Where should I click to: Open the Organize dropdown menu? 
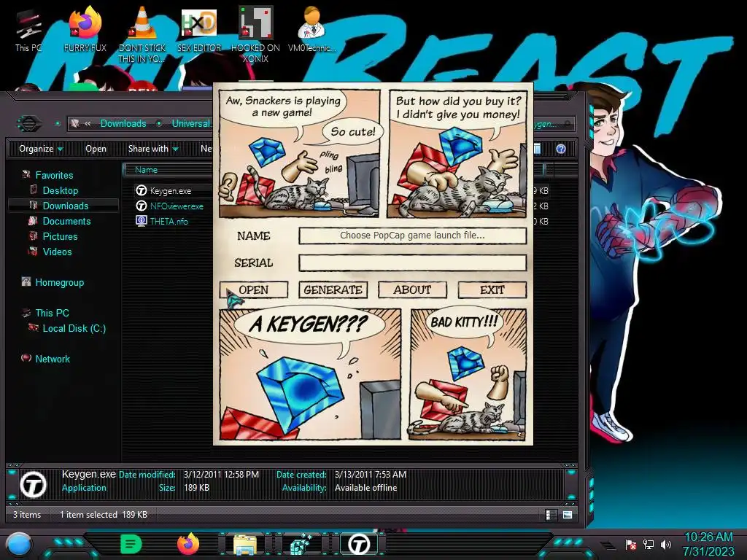click(41, 149)
